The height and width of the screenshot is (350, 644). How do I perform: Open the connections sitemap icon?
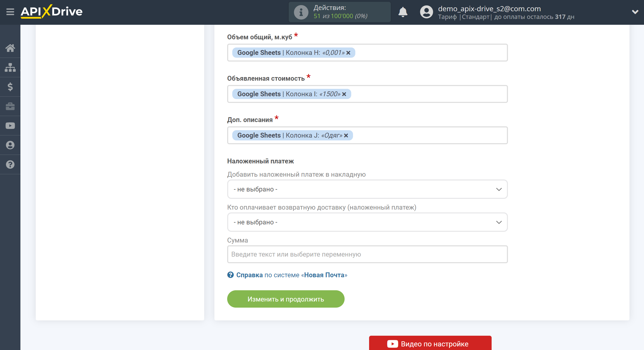tap(10, 67)
